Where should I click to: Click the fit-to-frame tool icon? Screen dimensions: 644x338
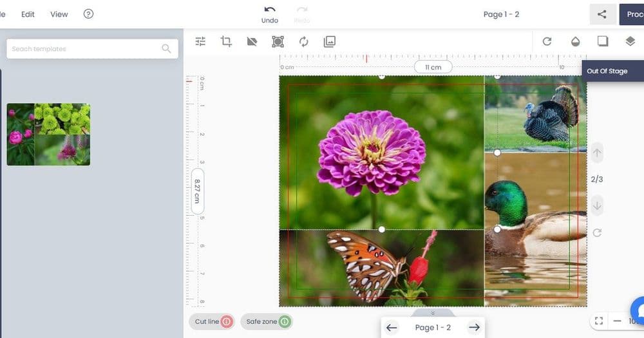[x=278, y=41]
